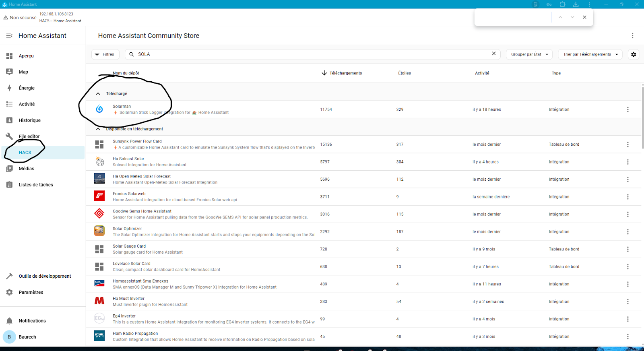Viewport: 644px width, 351px height.
Task: Click the Fronius Solarweb red icon
Action: coord(99,196)
